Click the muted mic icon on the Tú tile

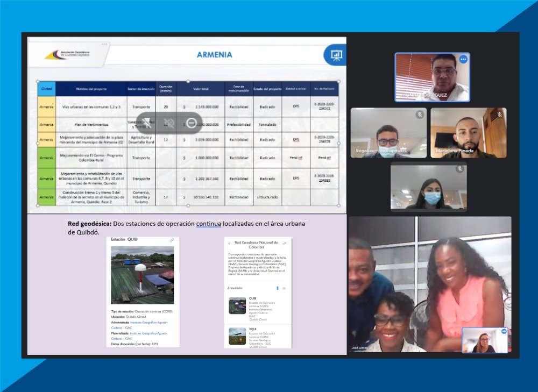point(459,169)
